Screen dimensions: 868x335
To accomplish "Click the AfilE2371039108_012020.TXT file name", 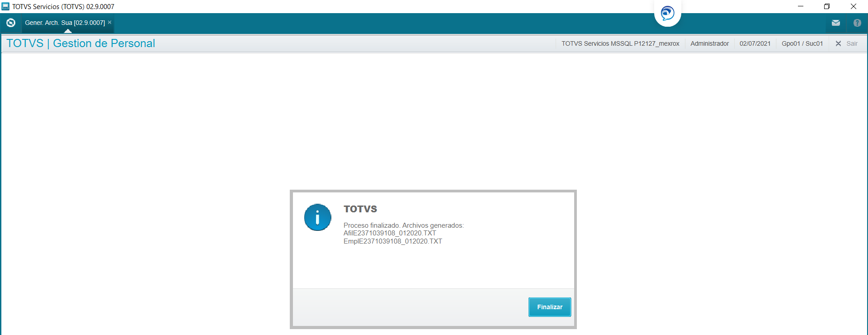I will 390,233.
